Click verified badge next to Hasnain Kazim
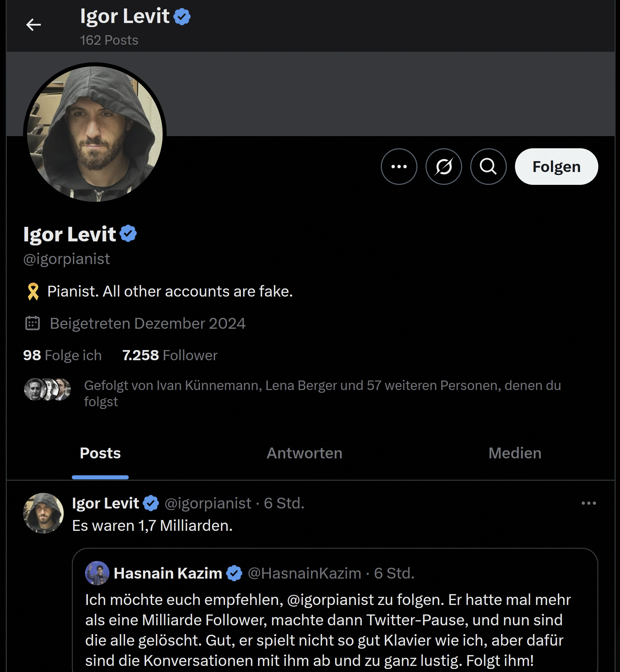Viewport: 620px width, 672px height. coord(234,573)
